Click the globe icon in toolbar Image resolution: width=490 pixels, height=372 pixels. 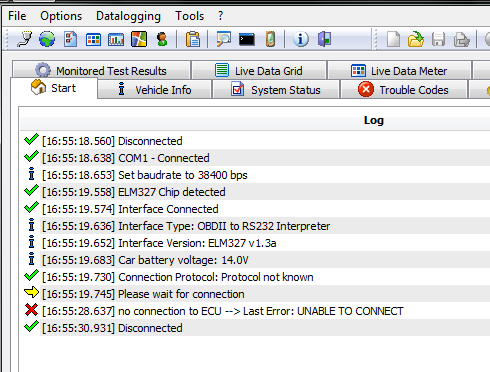(47, 39)
